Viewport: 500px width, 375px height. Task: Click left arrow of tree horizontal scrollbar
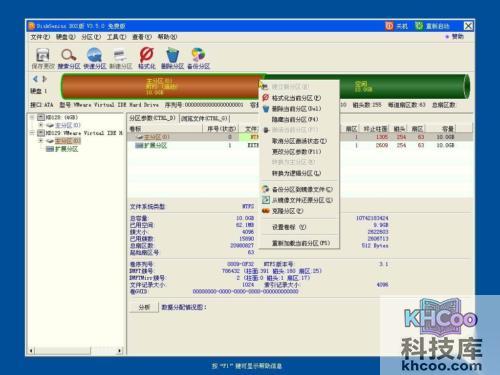pos(31,350)
